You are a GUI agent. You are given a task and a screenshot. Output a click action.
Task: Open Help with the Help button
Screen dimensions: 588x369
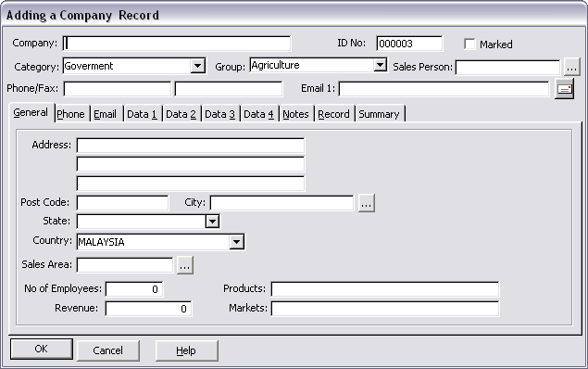[186, 350]
